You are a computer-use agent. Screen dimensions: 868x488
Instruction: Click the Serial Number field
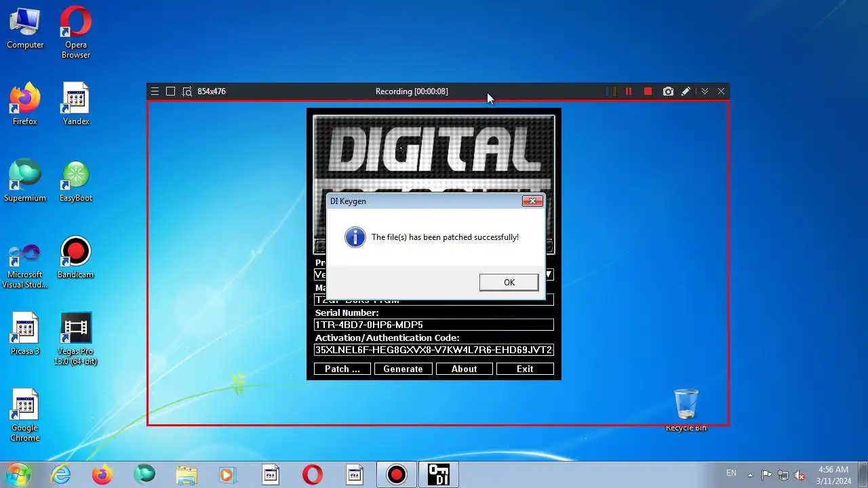click(x=434, y=325)
